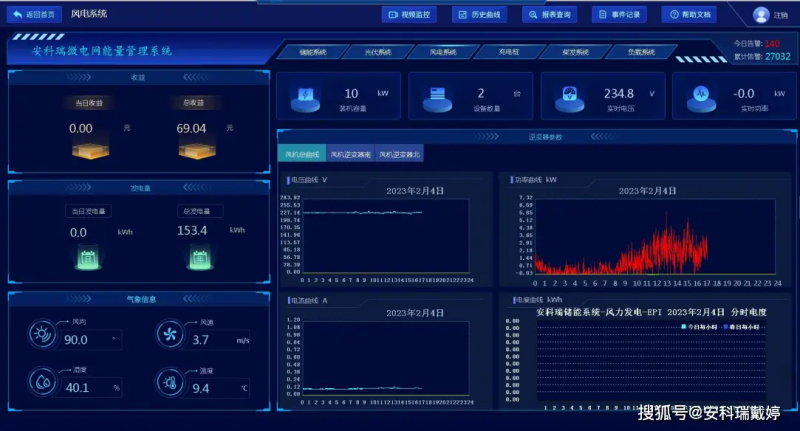The image size is (800, 431).
Task: Click gold box icon under 当日收益
Action: [90, 150]
